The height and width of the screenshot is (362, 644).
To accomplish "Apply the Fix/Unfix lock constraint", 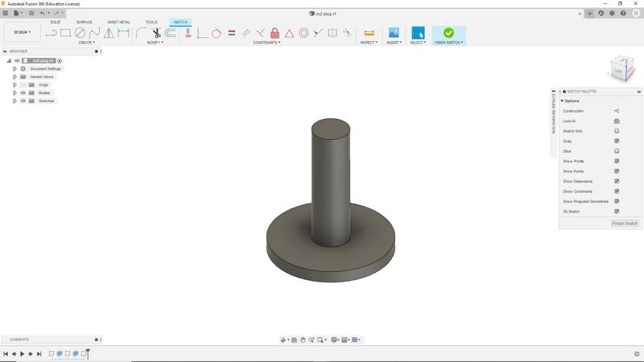I will pos(275,33).
